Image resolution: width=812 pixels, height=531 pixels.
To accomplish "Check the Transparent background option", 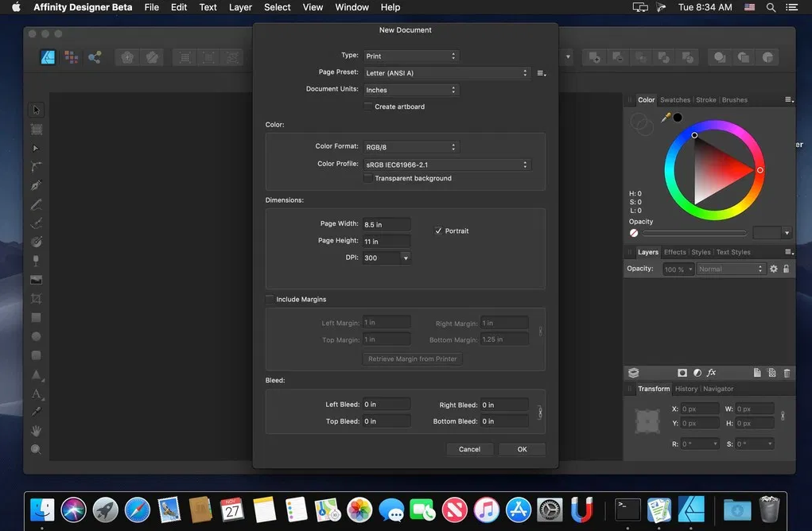I will coord(368,178).
